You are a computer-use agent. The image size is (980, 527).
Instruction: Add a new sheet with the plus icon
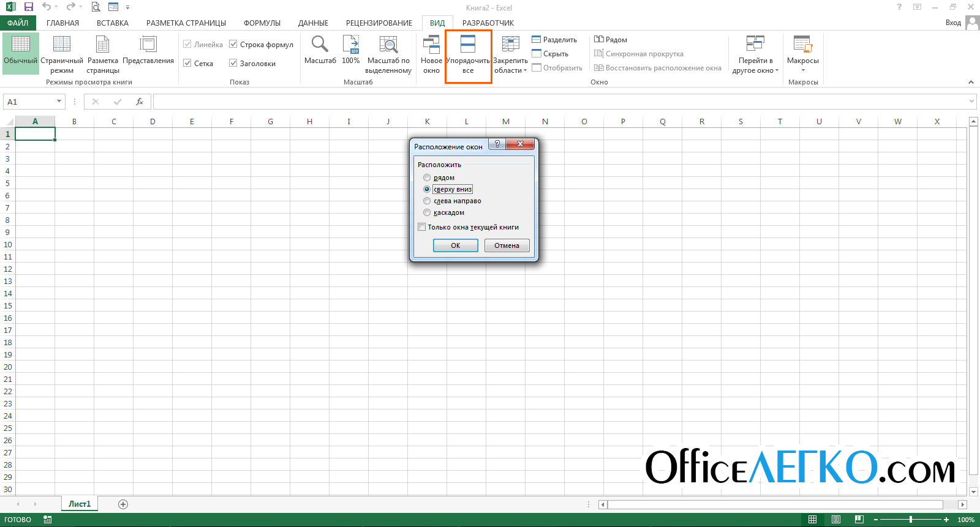click(123, 504)
